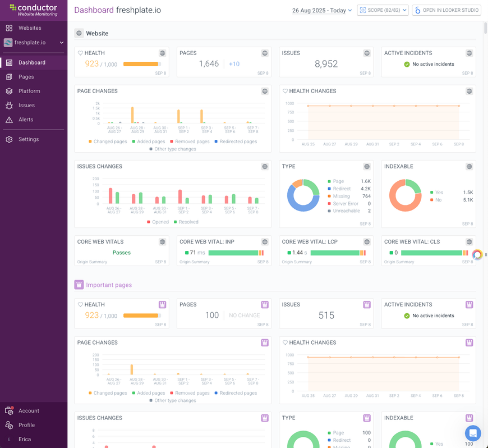The width and height of the screenshot is (488, 448).
Task: Click the Website health score progress bar
Action: (x=142, y=64)
